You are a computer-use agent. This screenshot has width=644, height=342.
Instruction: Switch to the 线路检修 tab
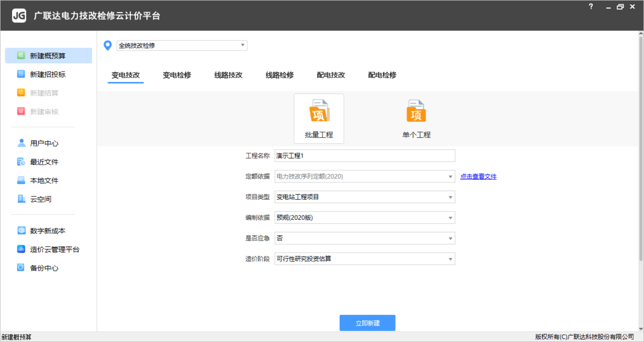[280, 75]
